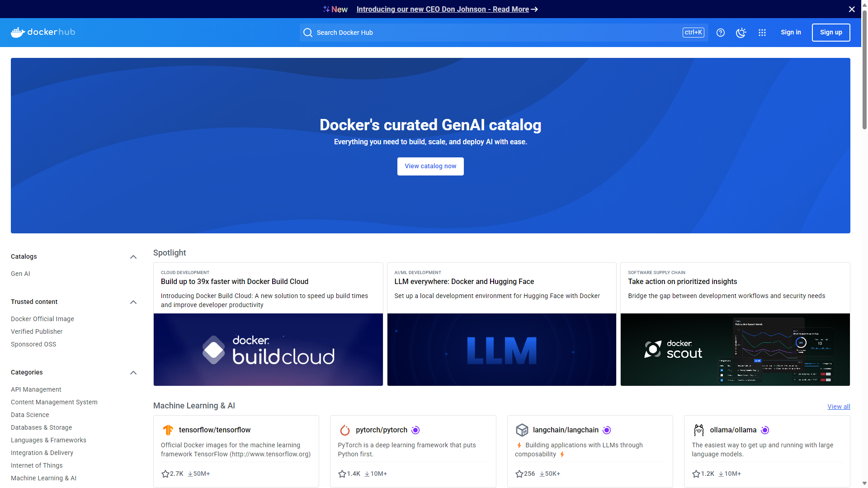Screen dimensions: 868x488
Task: Click the Sign up button
Action: tap(831, 33)
